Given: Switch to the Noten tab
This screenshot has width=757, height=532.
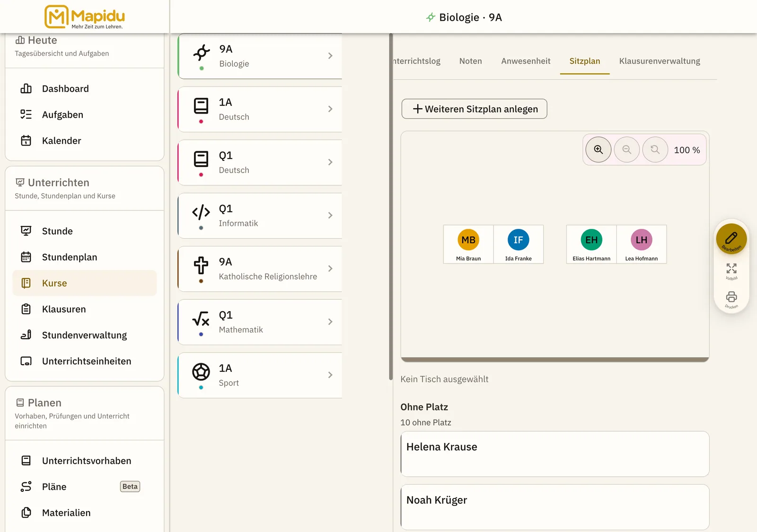Looking at the screenshot, I should tap(471, 61).
